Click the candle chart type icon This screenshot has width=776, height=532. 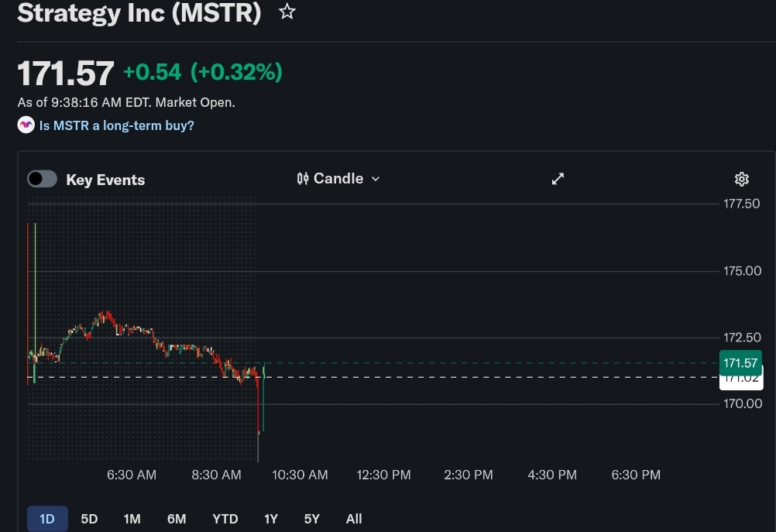tap(303, 178)
